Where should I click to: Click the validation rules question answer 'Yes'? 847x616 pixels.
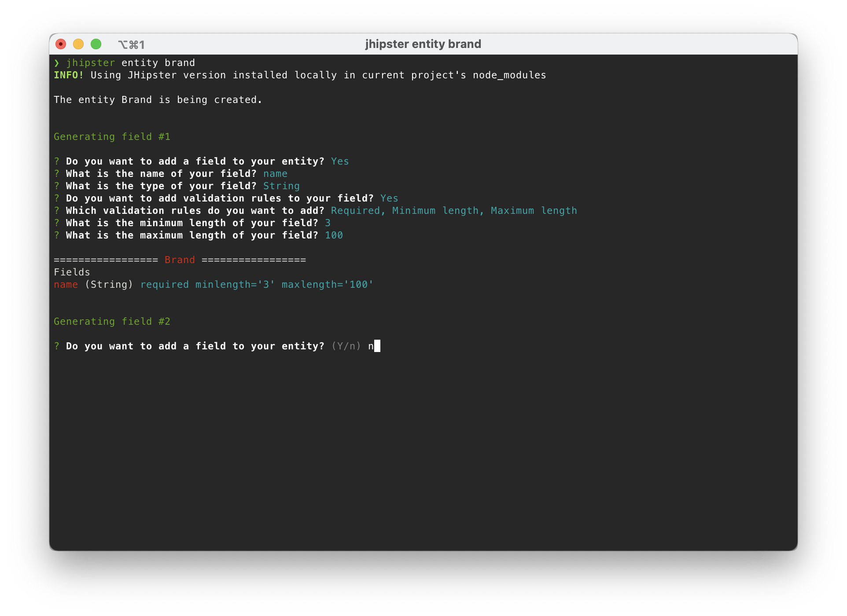[x=389, y=198]
